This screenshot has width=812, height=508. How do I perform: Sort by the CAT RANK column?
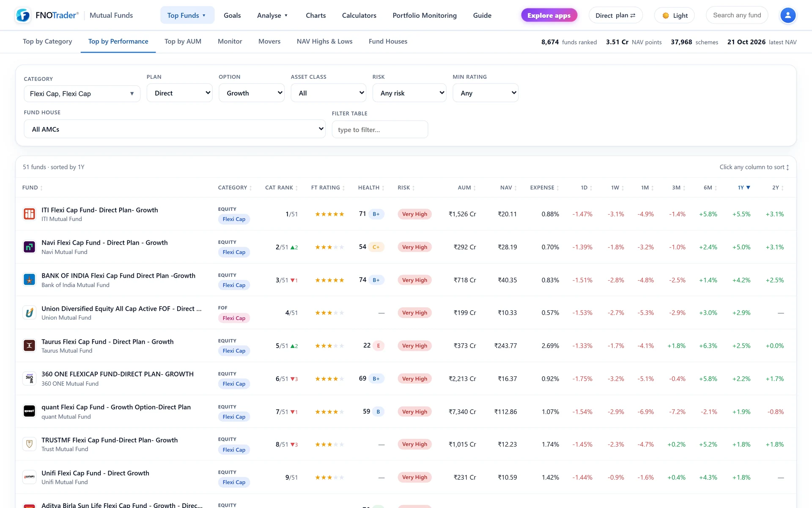281,188
